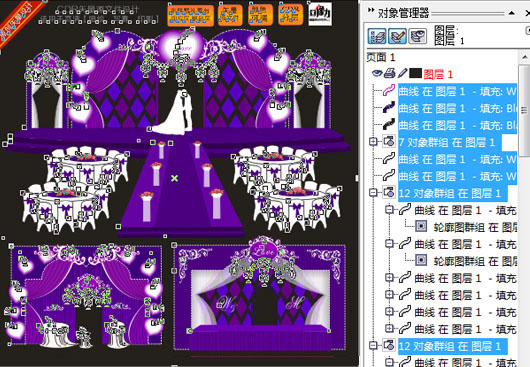This screenshot has height=367, width=530.
Task: Select the red 图层 1 layer name
Action: (x=438, y=74)
